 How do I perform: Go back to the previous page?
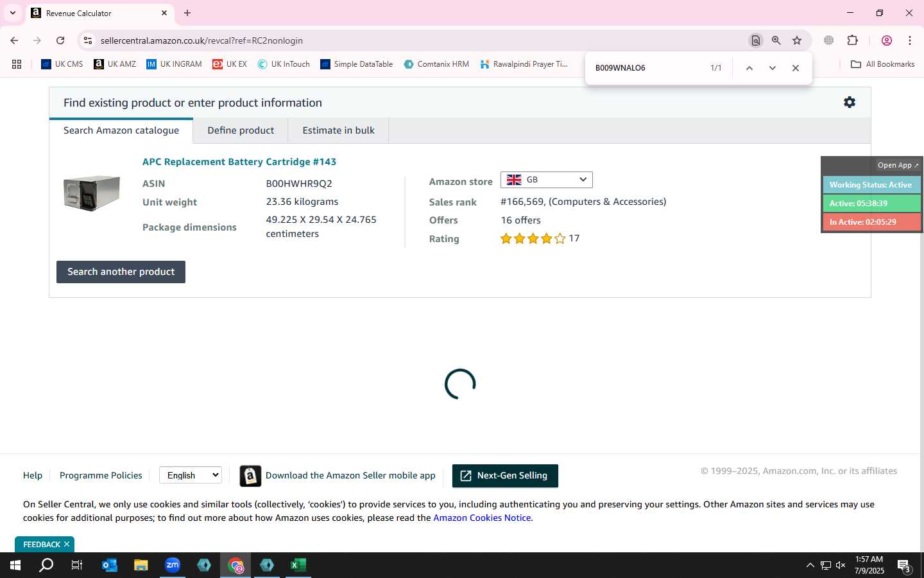coord(14,40)
